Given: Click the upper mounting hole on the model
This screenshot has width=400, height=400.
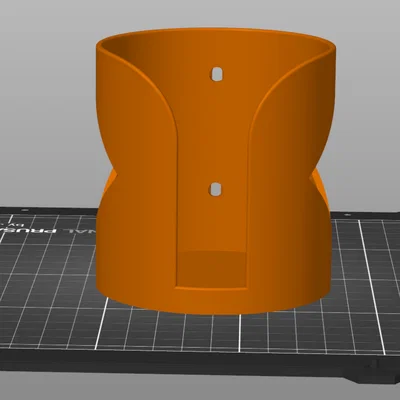Looking at the screenshot, I should pos(217,74).
